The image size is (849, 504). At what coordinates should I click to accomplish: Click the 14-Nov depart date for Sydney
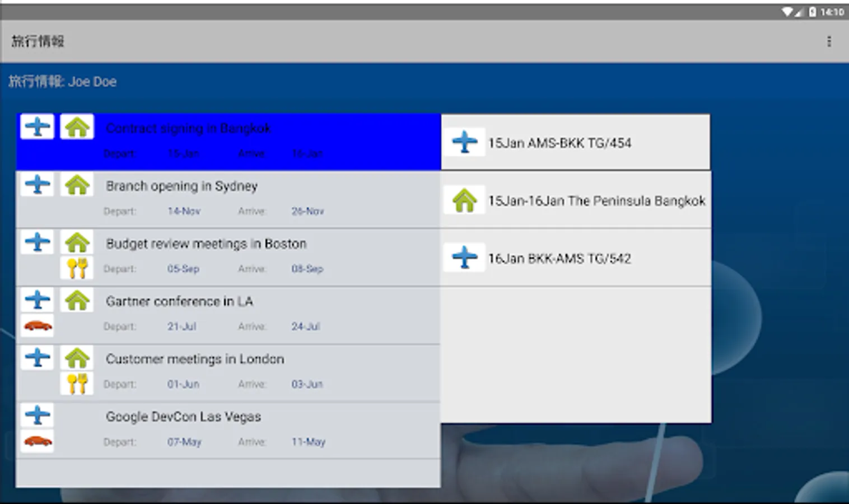pos(184,211)
